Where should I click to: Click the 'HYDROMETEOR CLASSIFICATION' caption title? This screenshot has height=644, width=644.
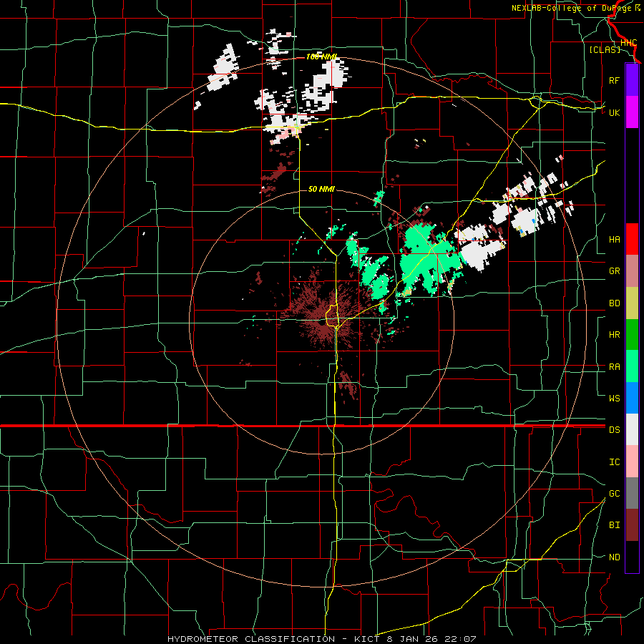click(x=251, y=639)
